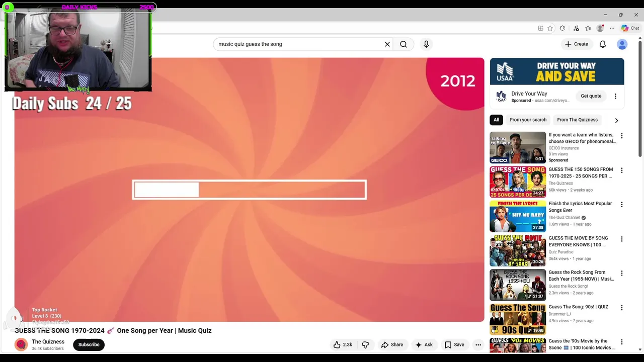The height and width of the screenshot is (362, 644).
Task: Click the '36.4k subscribers' text
Action: click(48, 348)
